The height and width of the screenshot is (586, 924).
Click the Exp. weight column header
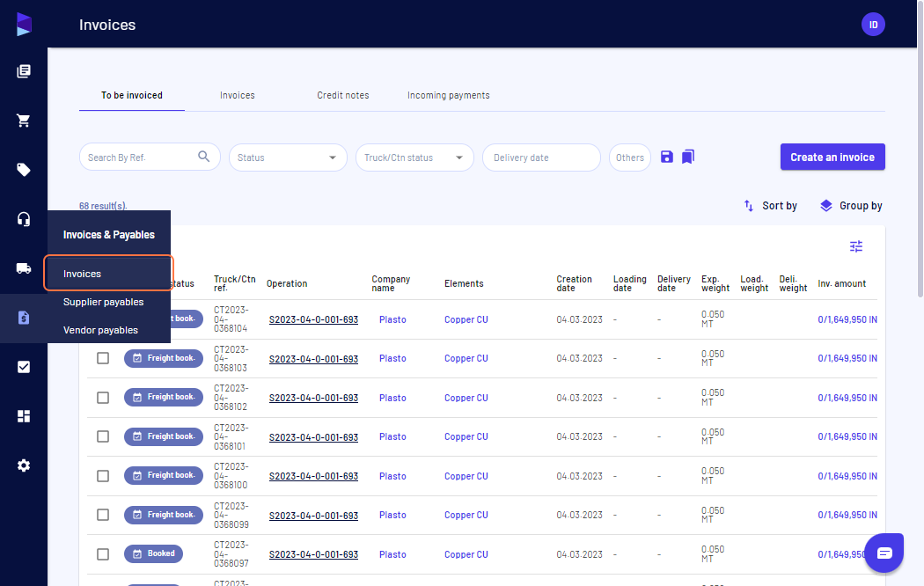tap(715, 283)
